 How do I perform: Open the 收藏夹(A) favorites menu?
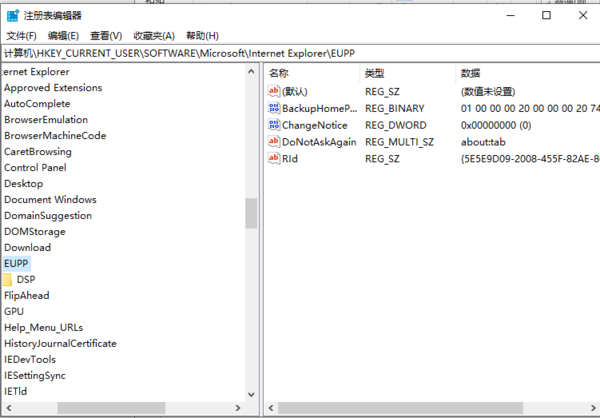coord(154,35)
